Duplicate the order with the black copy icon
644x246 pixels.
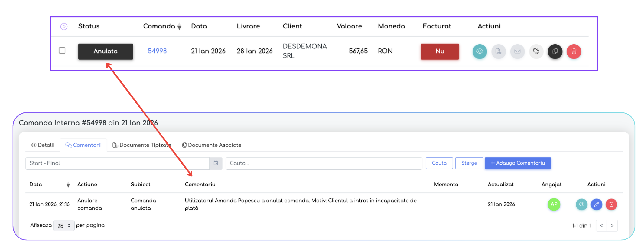tap(555, 51)
